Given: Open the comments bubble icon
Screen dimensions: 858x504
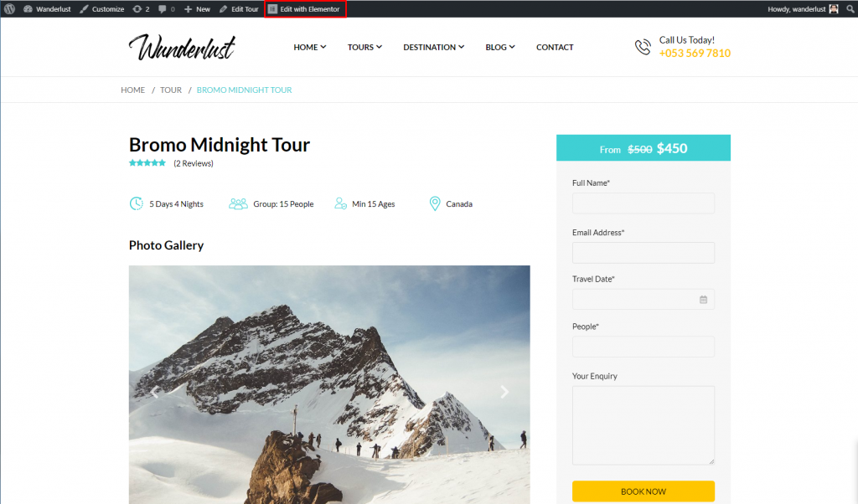Looking at the screenshot, I should (x=163, y=8).
